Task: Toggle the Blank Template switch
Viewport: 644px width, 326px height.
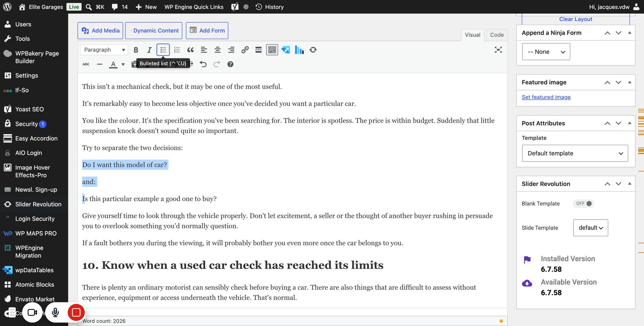Action: pyautogui.click(x=584, y=203)
